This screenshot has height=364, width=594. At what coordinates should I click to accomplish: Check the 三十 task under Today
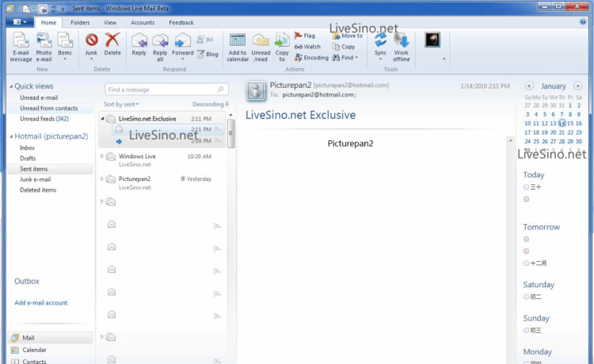pos(526,187)
